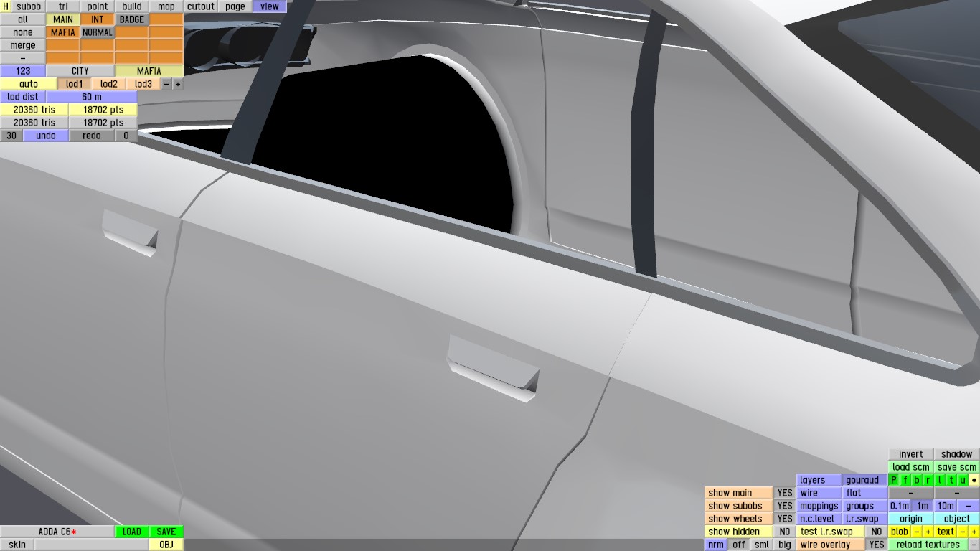Viewport: 980px width, 551px height.
Task: Switch to the page tab
Action: tap(235, 6)
